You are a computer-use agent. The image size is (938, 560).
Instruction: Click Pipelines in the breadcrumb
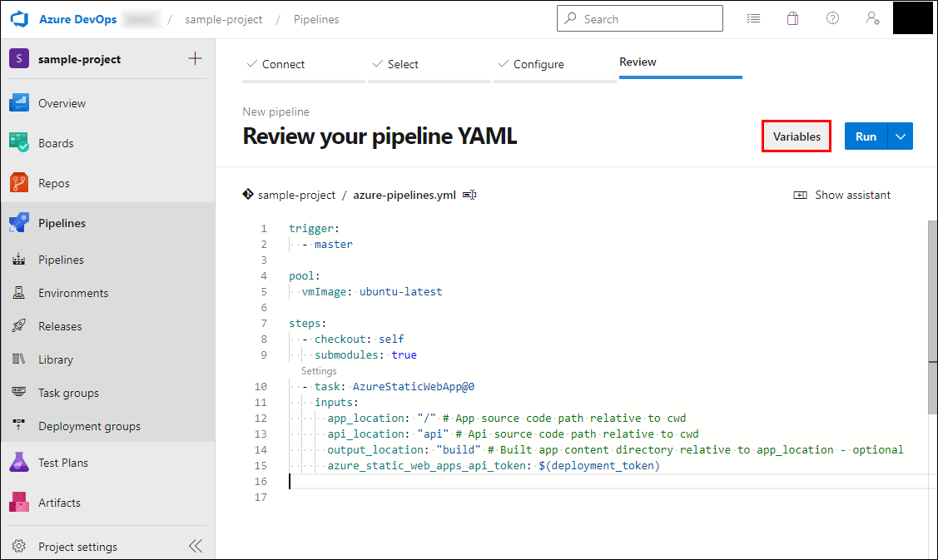click(316, 20)
